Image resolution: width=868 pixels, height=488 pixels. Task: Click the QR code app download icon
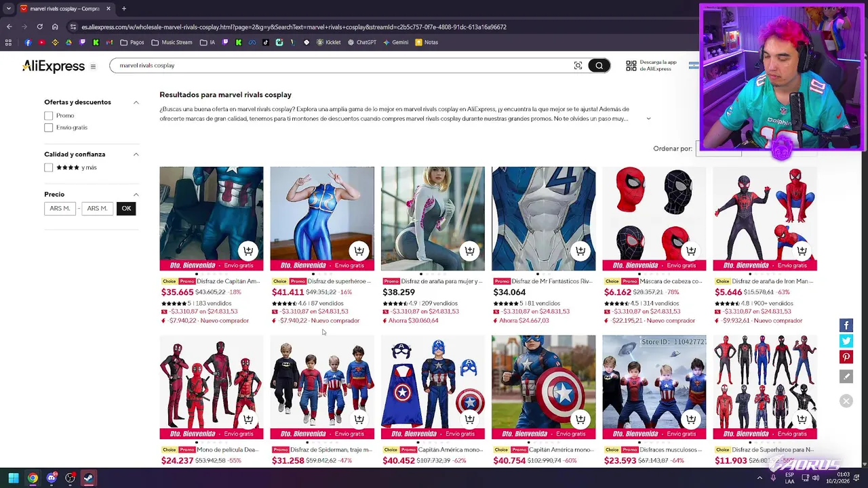pyautogui.click(x=631, y=66)
